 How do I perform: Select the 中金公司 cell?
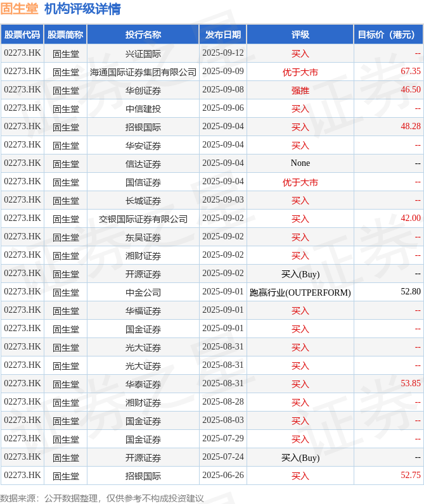143,292
